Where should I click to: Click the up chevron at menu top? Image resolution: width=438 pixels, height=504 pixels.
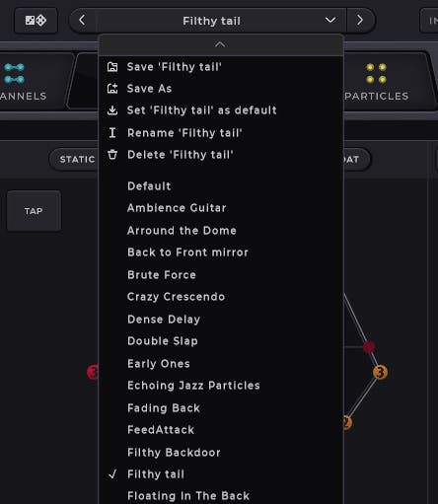point(220,44)
